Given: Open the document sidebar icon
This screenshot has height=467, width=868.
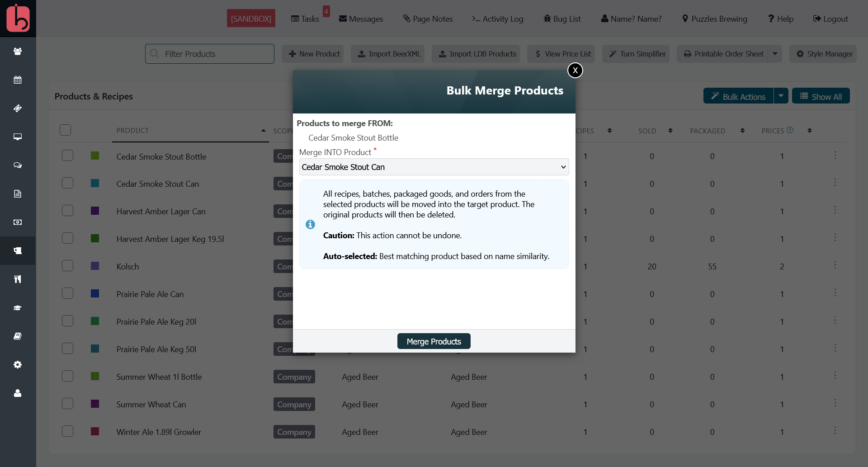Looking at the screenshot, I should (18, 193).
